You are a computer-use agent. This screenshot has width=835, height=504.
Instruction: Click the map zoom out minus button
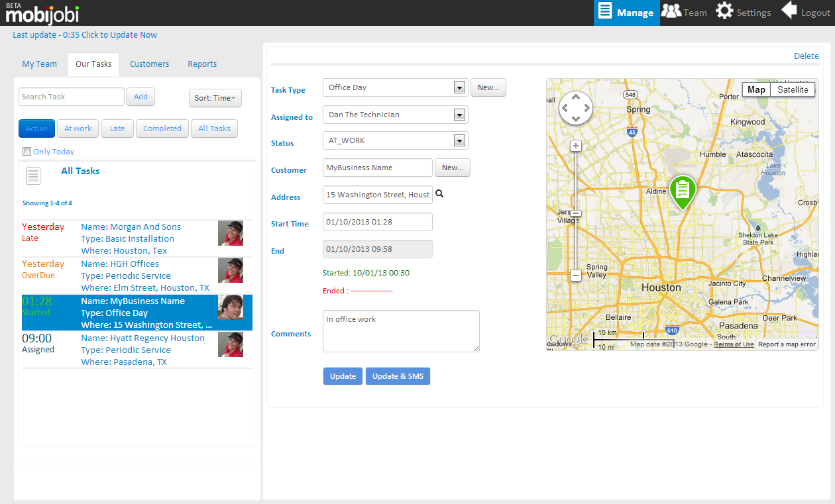tap(576, 275)
